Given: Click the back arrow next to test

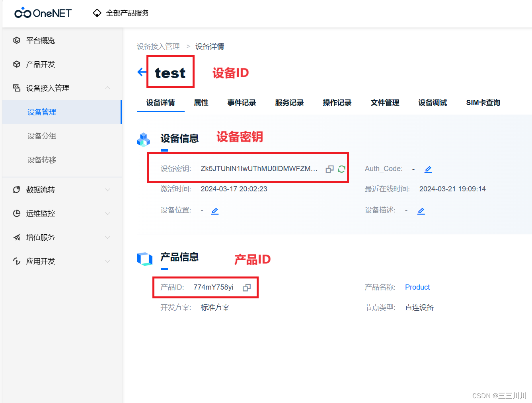Looking at the screenshot, I should pyautogui.click(x=142, y=72).
